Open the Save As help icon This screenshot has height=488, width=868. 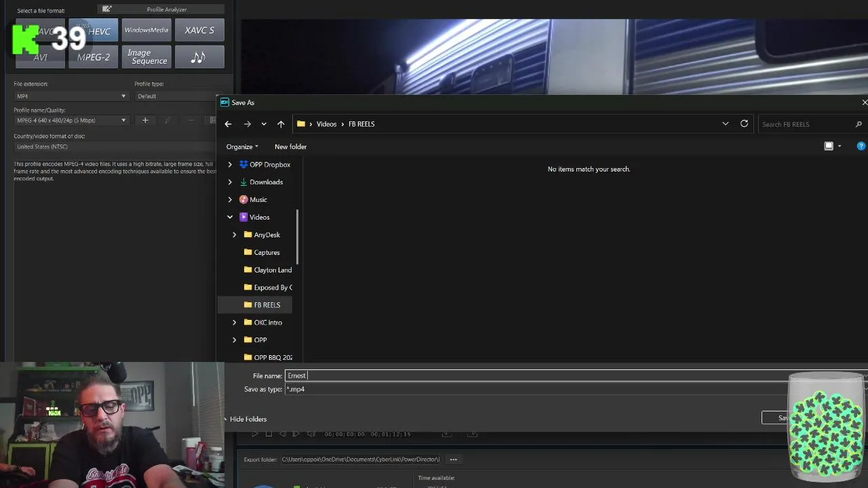point(861,146)
